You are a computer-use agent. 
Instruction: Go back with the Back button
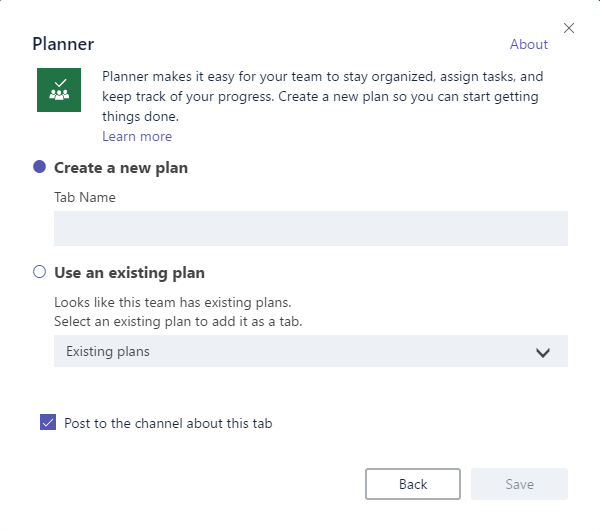[x=412, y=484]
